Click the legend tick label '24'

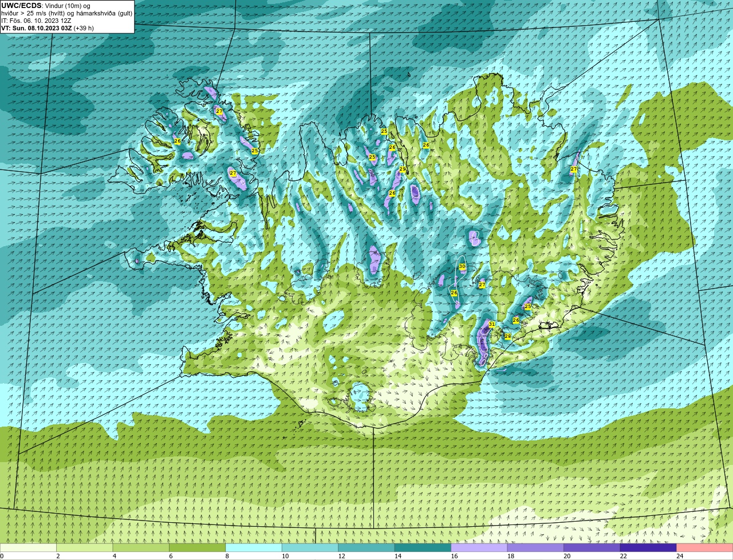coord(679,556)
